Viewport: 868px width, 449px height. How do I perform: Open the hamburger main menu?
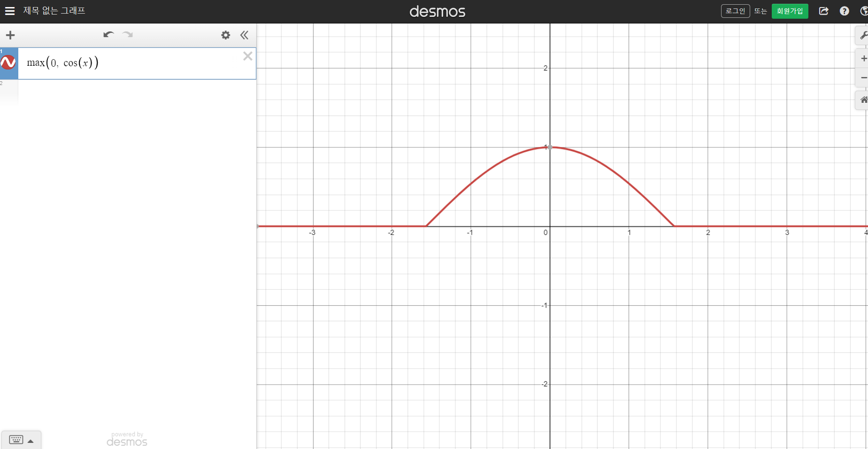pos(10,11)
